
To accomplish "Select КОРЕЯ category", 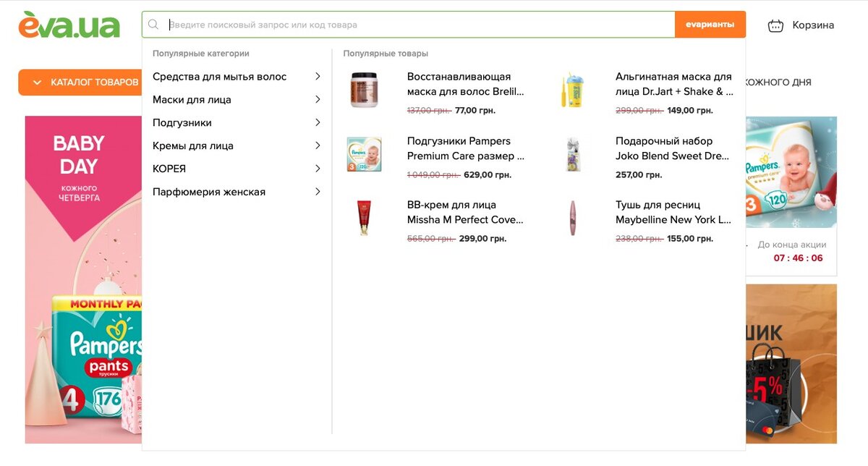I will click(169, 169).
